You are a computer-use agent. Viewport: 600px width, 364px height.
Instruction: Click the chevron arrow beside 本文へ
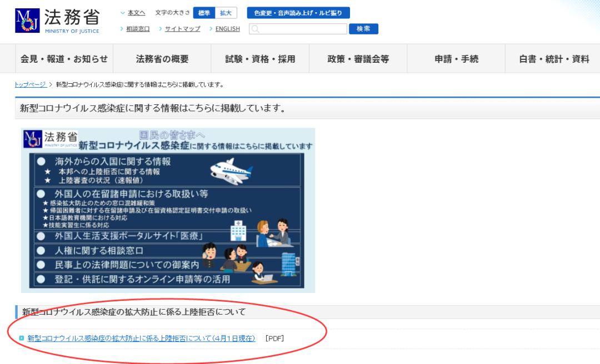point(122,13)
